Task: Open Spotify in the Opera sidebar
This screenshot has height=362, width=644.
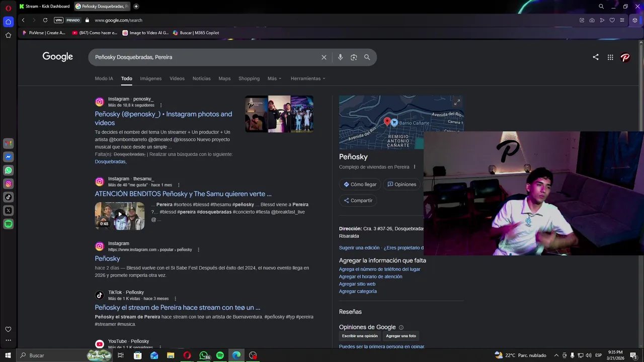Action: coord(8,224)
